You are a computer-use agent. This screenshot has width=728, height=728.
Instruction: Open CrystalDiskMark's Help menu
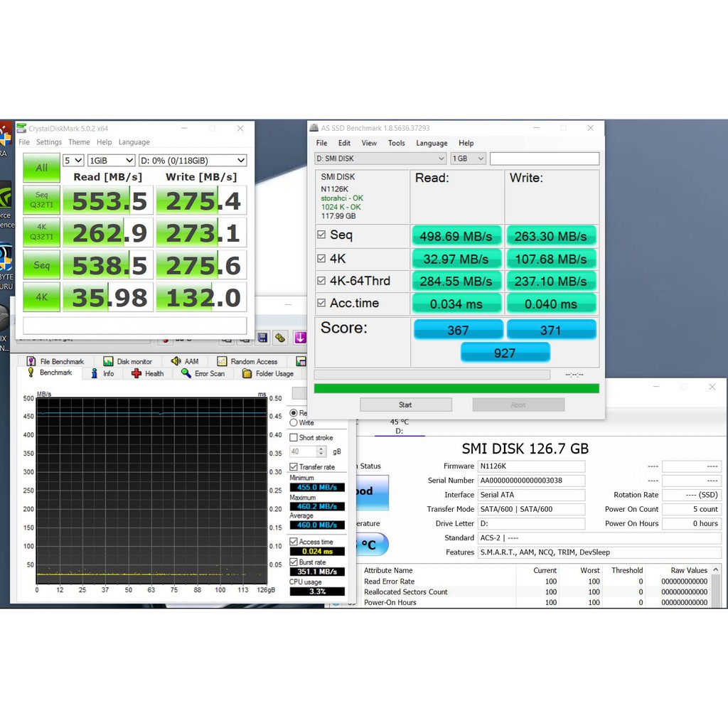pos(104,142)
